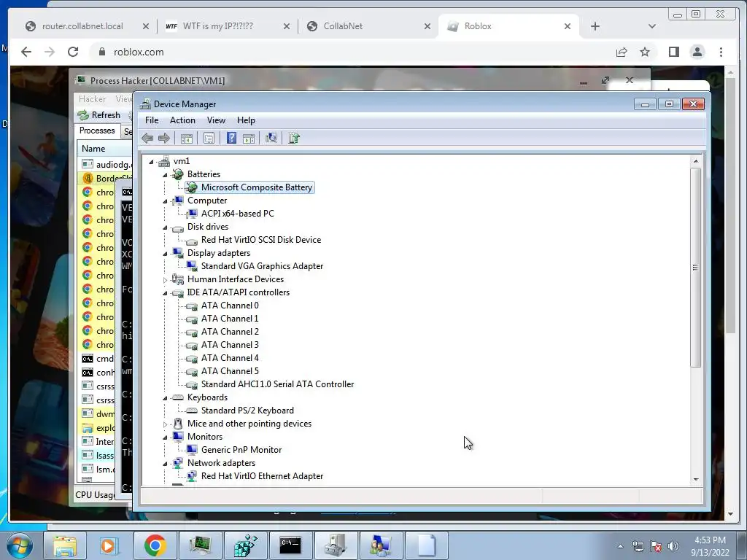
Task: Click the Back arrow in Device Manager toolbar
Action: coord(147,138)
